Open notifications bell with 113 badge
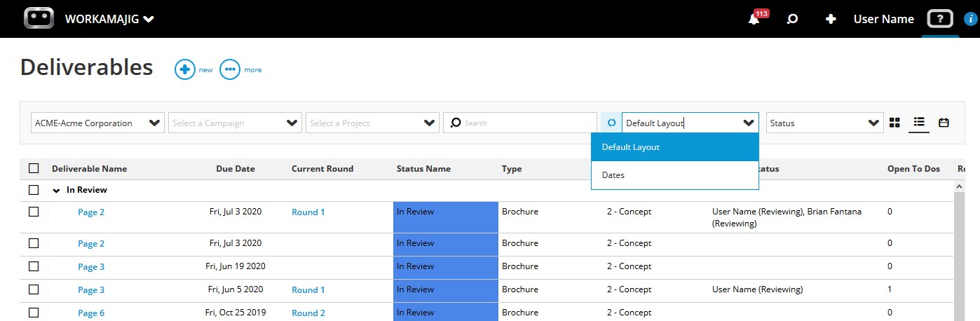The image size is (980, 321). 755,19
